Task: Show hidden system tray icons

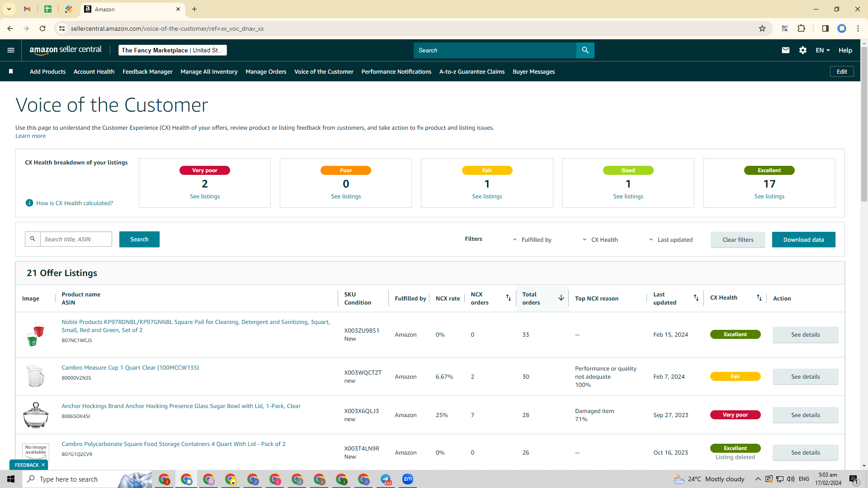Action: 758,479
